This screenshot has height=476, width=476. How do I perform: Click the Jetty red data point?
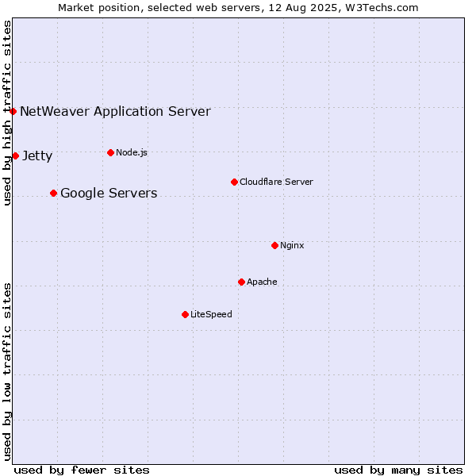point(16,156)
